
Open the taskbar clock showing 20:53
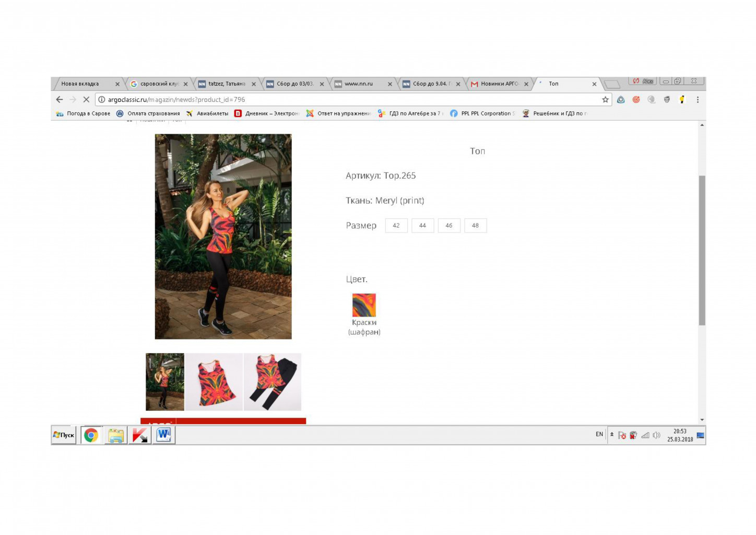[680, 435]
